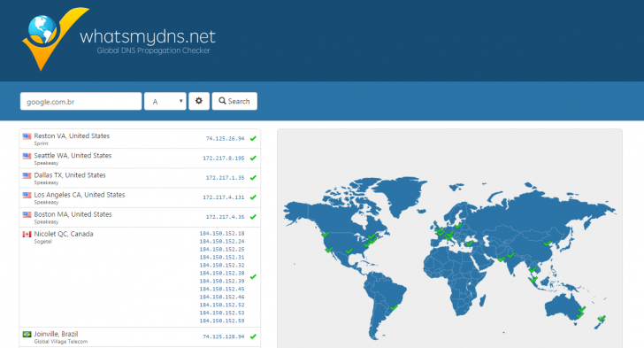
Task: Click the United States flag beside Reston VA
Action: 27,136
